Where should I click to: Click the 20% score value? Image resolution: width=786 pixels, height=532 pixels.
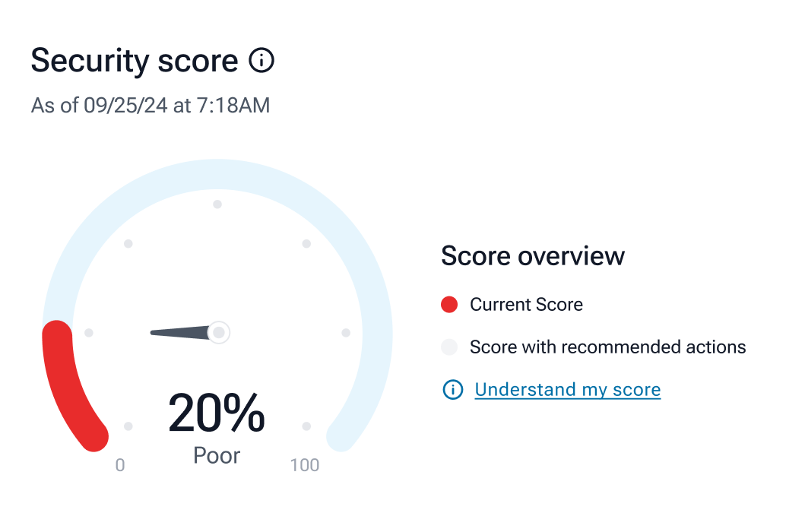(x=217, y=413)
